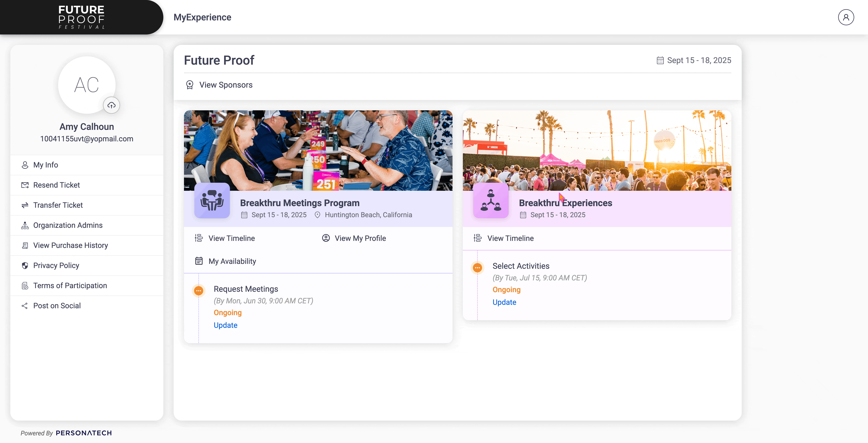This screenshot has width=868, height=443.
Task: Click the Future Proof Festival logo
Action: coord(81,17)
